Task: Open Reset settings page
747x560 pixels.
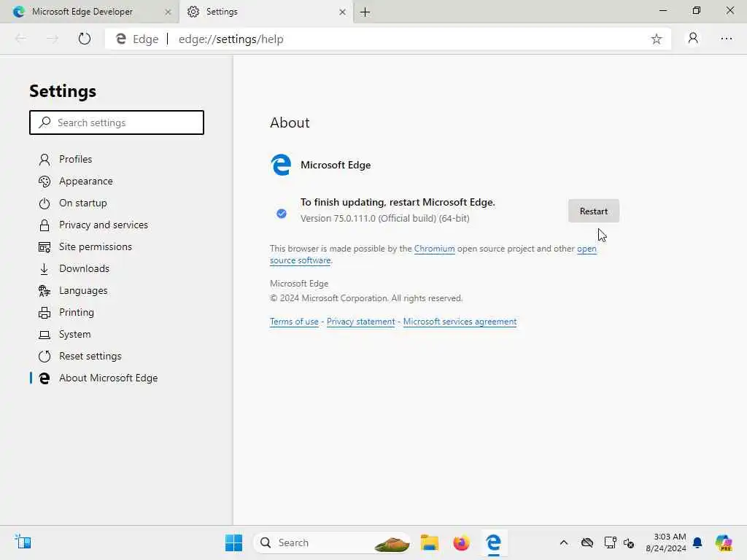Action: pyautogui.click(x=90, y=356)
